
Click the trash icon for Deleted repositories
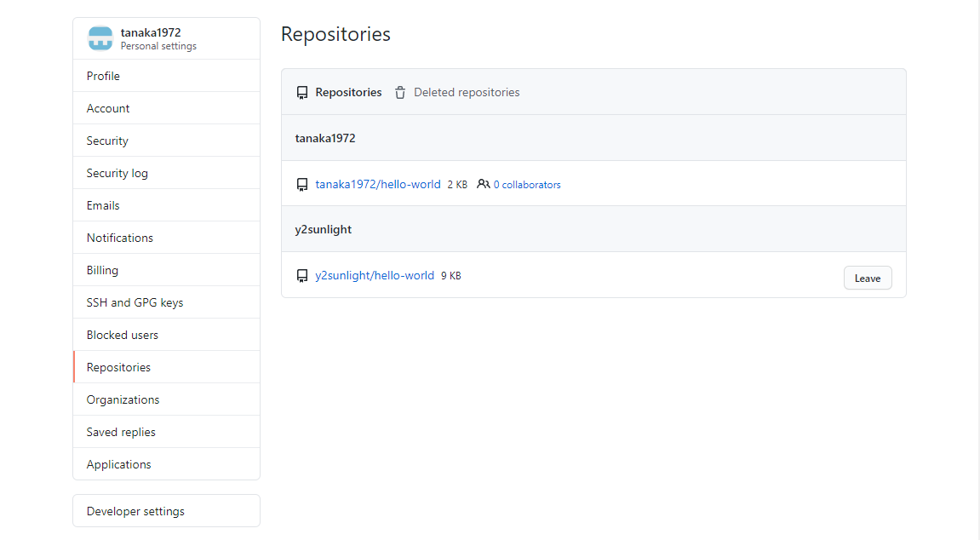(400, 93)
